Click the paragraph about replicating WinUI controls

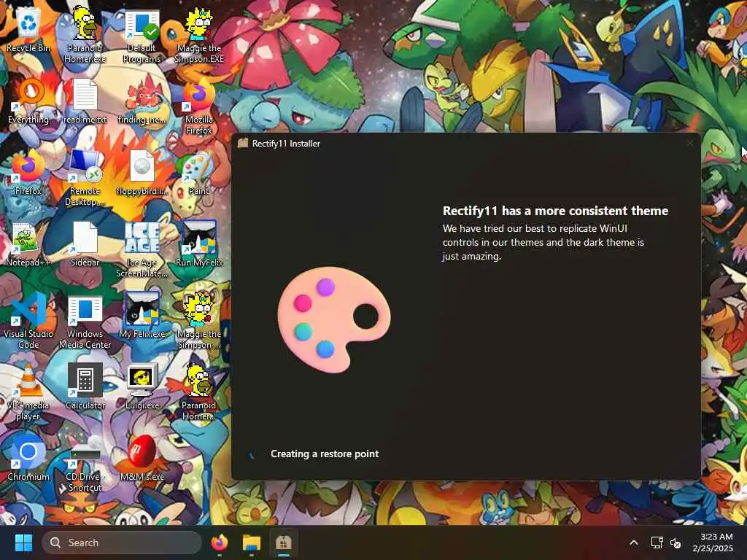click(x=543, y=242)
